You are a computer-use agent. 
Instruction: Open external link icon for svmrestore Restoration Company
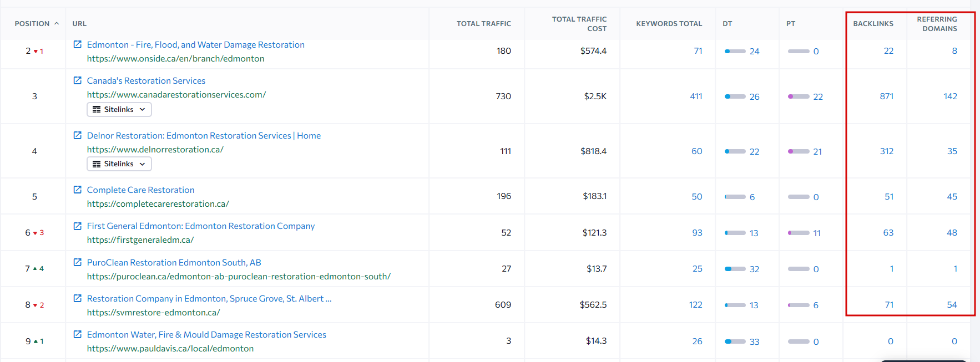click(x=78, y=298)
